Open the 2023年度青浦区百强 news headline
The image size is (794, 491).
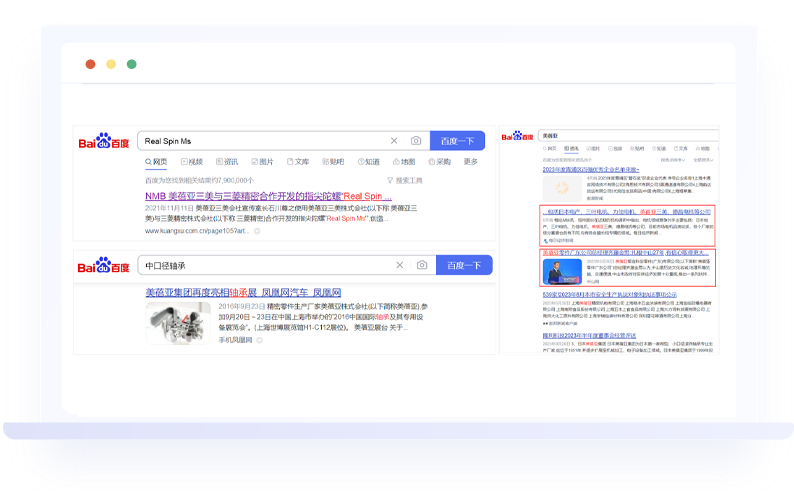[591, 170]
